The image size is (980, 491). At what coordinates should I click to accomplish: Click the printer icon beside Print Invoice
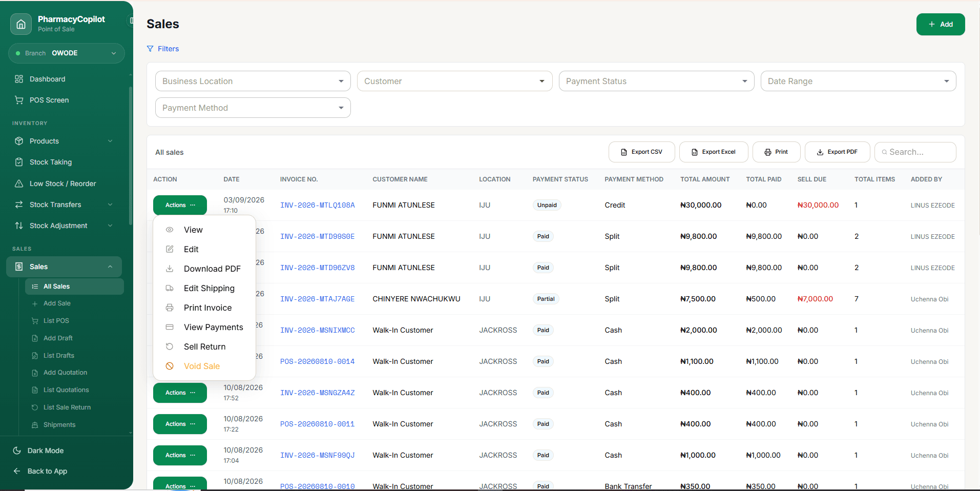coord(170,308)
